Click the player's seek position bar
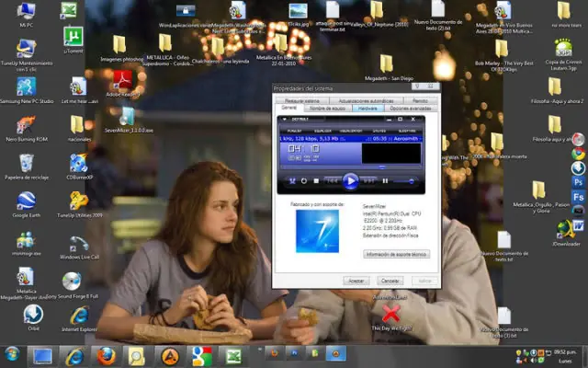Screen dimensions: 588x368 (351, 167)
